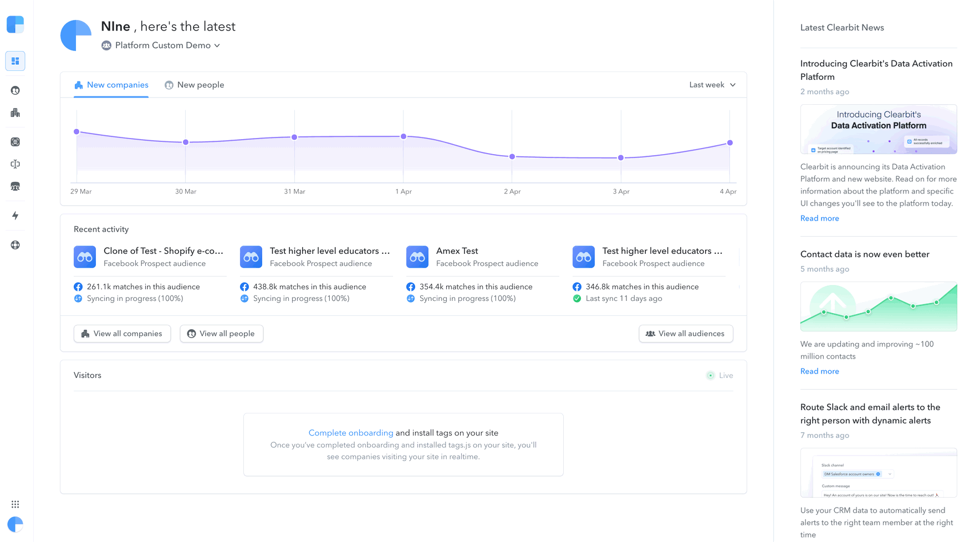Screen dimensions: 980x542
Task: Click the View all people button
Action: (x=221, y=334)
